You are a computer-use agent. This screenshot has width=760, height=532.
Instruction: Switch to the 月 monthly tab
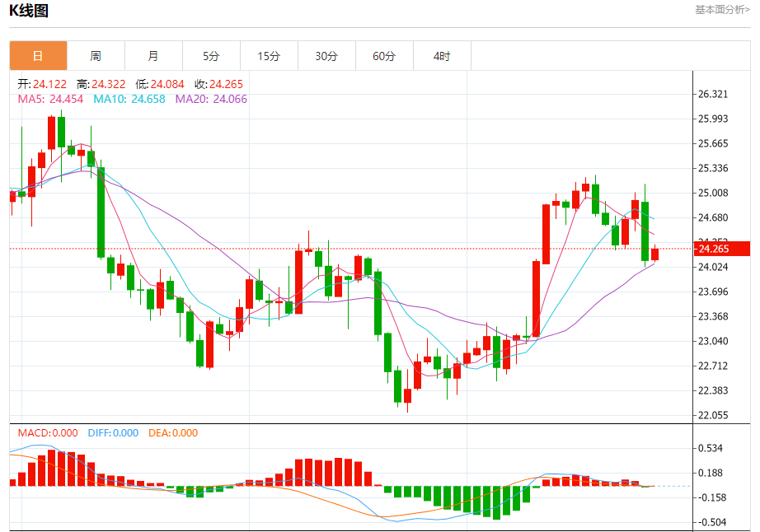tap(153, 56)
